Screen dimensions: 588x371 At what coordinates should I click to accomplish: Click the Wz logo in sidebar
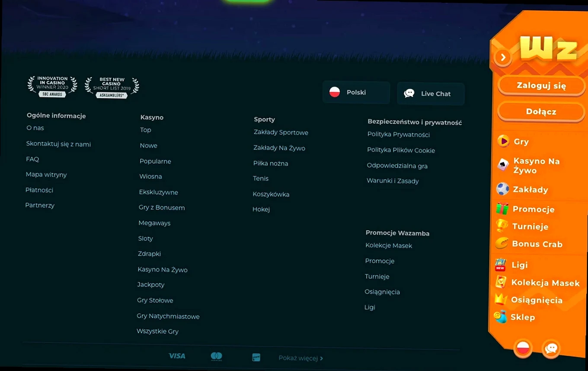coord(549,48)
